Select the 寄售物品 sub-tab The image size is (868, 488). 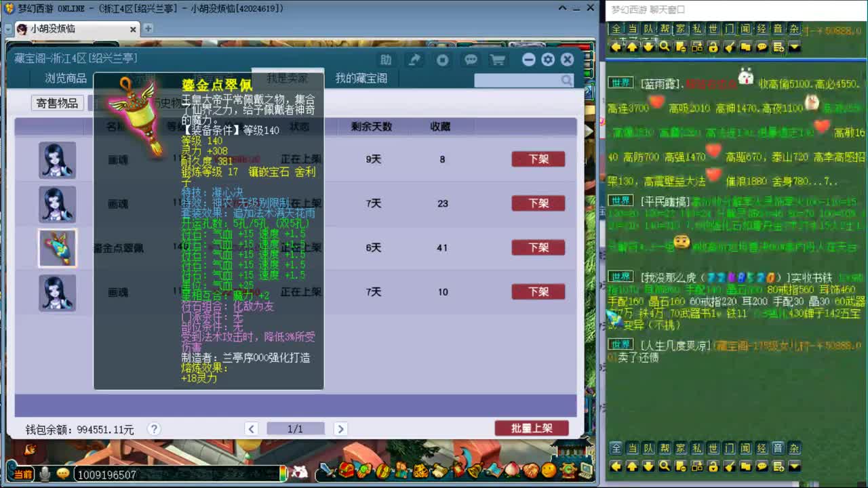tap(57, 103)
